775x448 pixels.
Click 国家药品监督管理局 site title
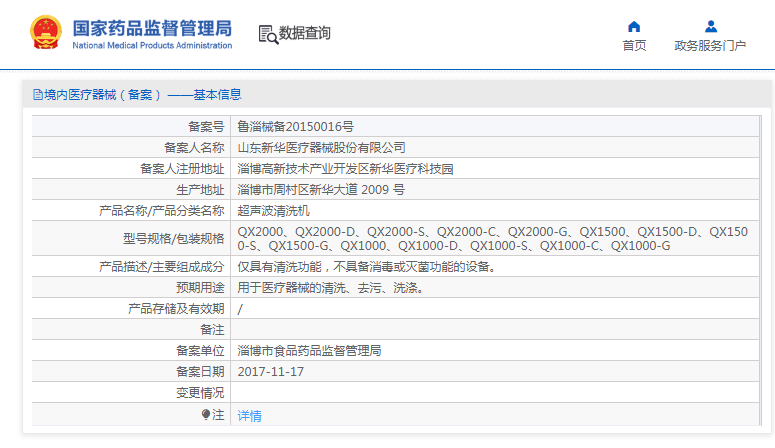coord(152,28)
